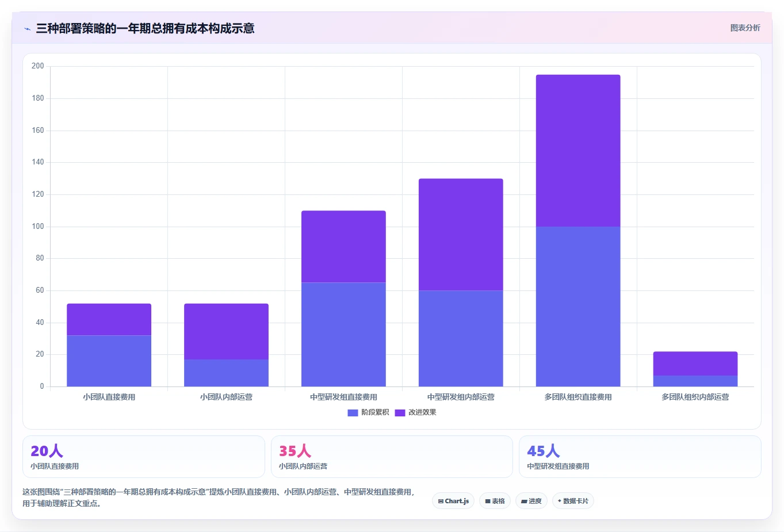Click the y-axis value 100

38,227
